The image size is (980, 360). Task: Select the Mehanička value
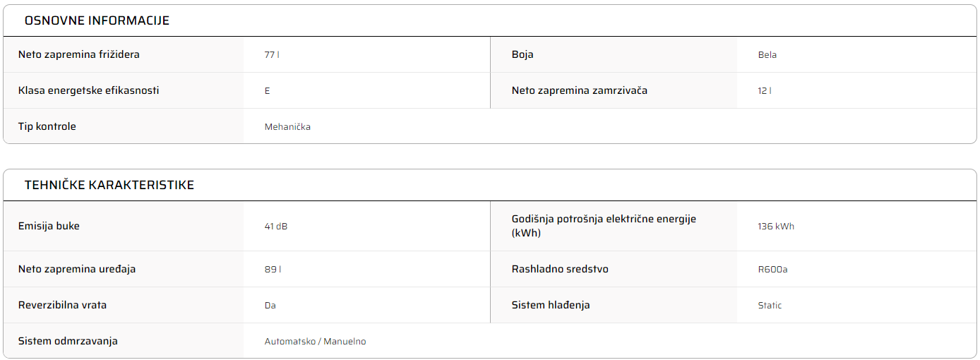(x=287, y=126)
